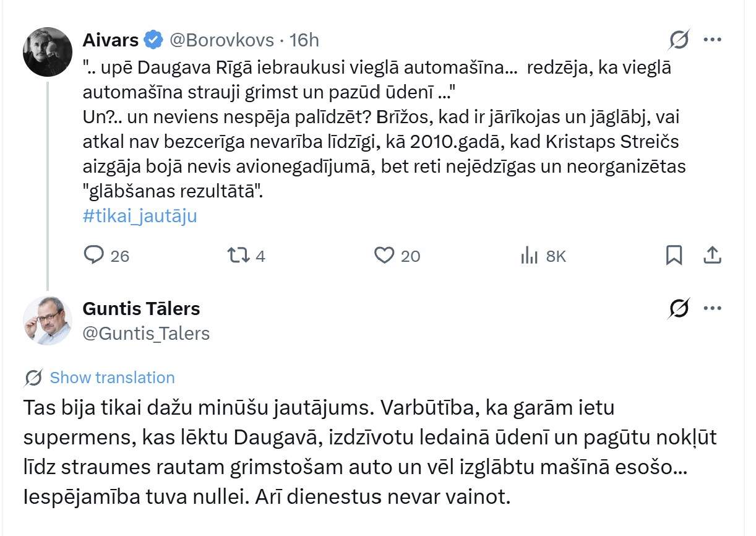Click the Grok icon on Aivars' post
Screen dimensions: 756x536
coord(679,40)
